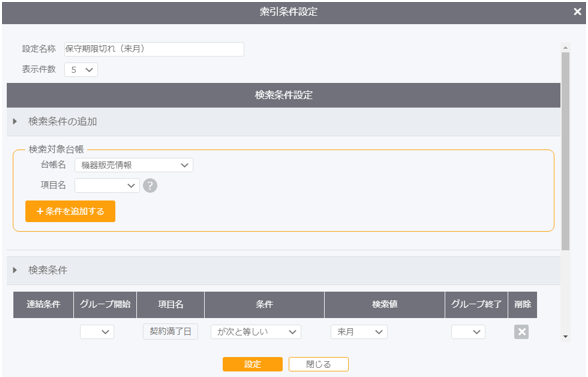The height and width of the screenshot is (377, 588).
Task: Open the グループ開始 dropdown in the row
Action: 97,332
